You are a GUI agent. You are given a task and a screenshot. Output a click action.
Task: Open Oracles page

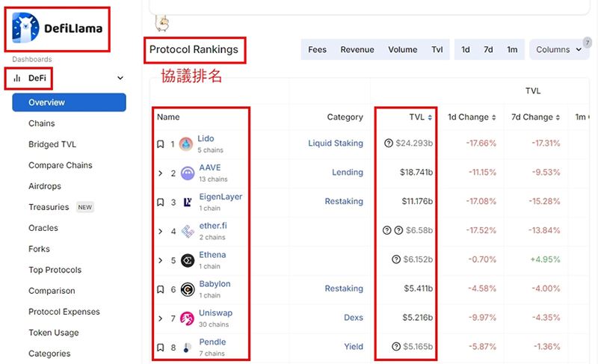[43, 228]
